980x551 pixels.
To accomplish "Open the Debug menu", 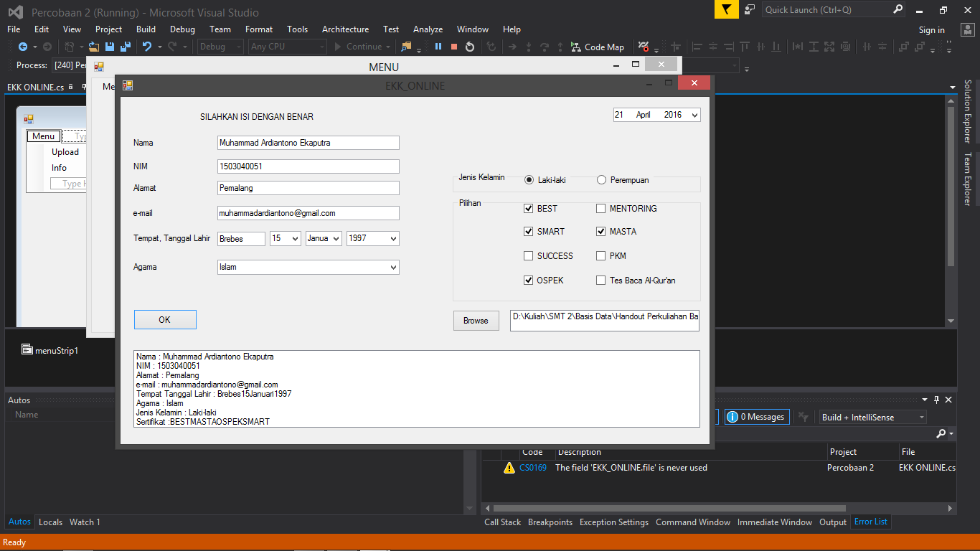I will tap(182, 29).
